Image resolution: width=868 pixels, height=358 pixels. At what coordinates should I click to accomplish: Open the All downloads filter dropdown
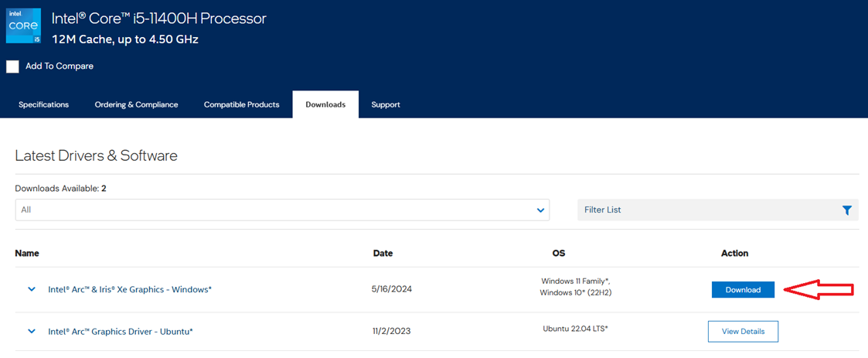click(282, 210)
